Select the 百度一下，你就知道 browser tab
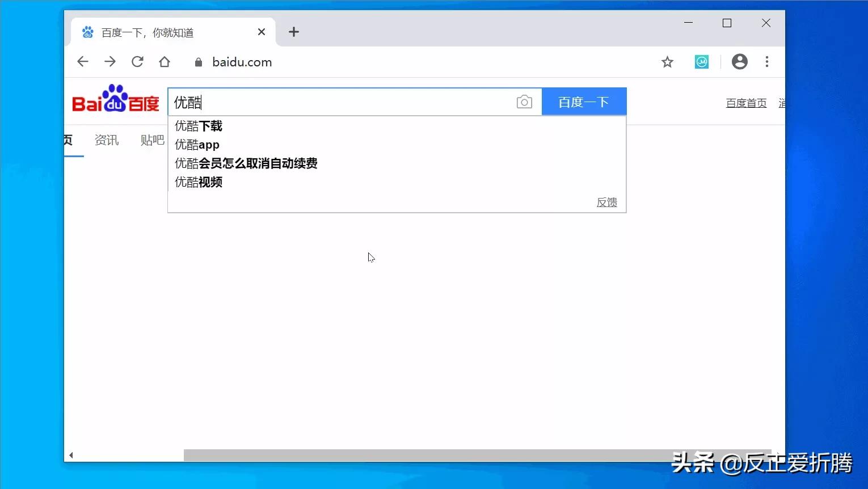Viewport: 868px width, 489px height. click(x=174, y=32)
